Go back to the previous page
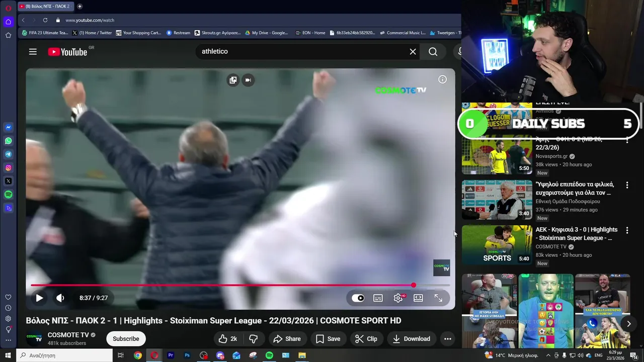644x362 pixels. 23,20
